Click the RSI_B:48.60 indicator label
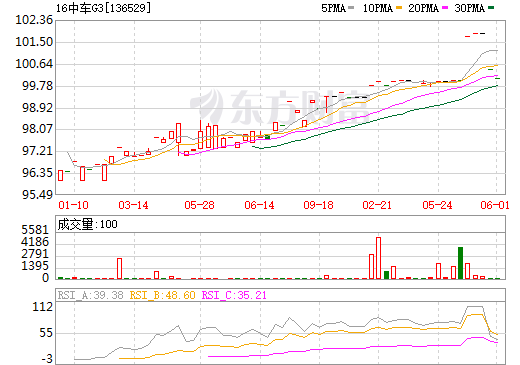This screenshot has height=365, width=520. [162, 295]
